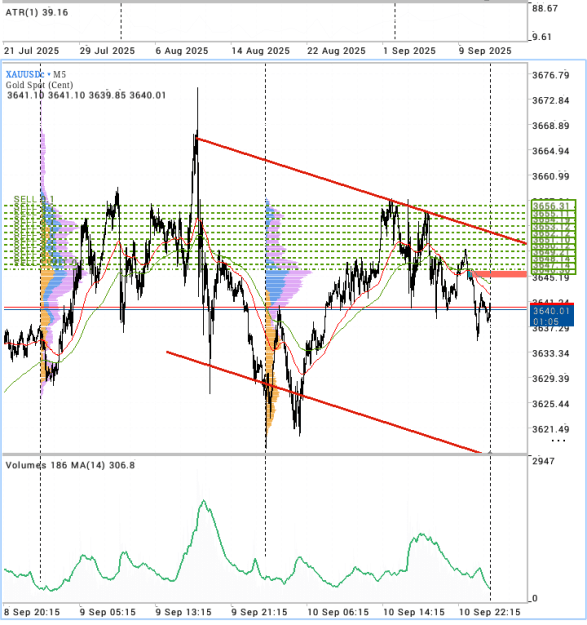Click the 22 Aug 2025 date label

coord(336,51)
